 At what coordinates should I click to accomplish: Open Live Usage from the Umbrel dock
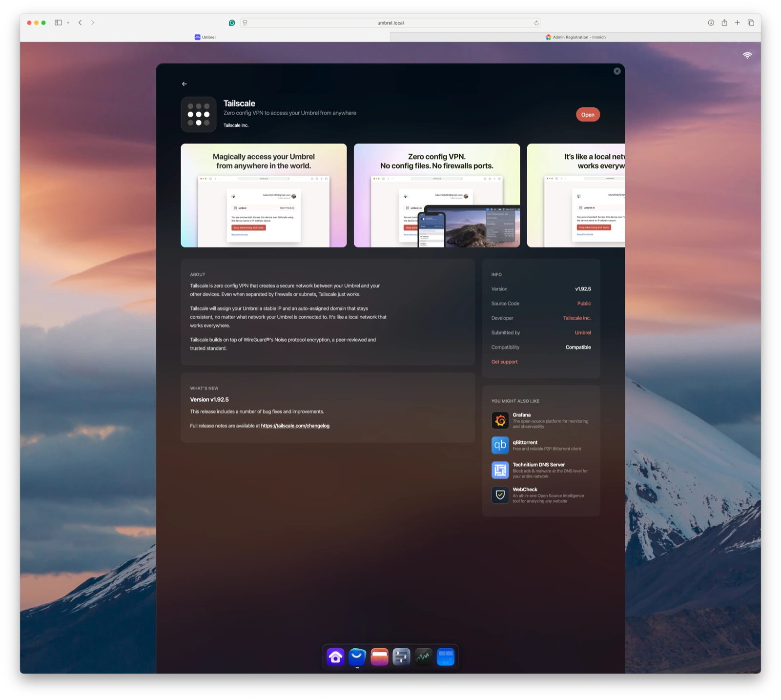coord(423,657)
